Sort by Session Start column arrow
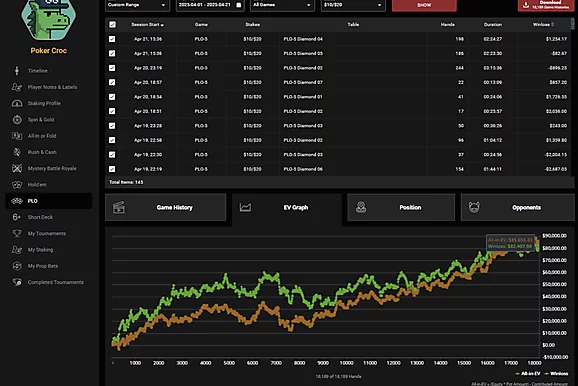 (x=162, y=25)
